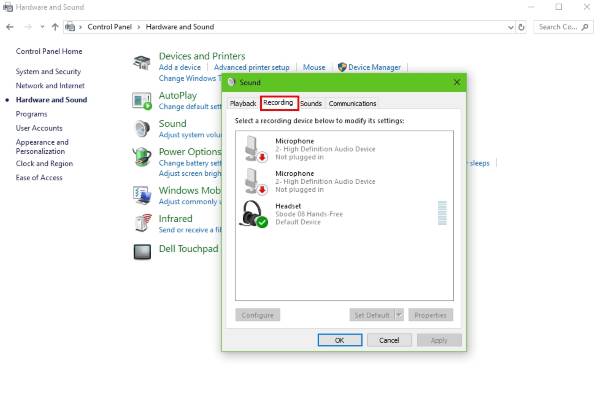Click the Apply button
600x417 pixels.
coord(439,340)
